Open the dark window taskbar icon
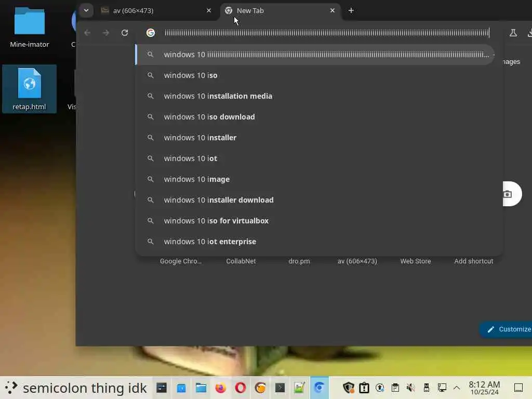Image resolution: width=532 pixels, height=399 pixels. 162,388
